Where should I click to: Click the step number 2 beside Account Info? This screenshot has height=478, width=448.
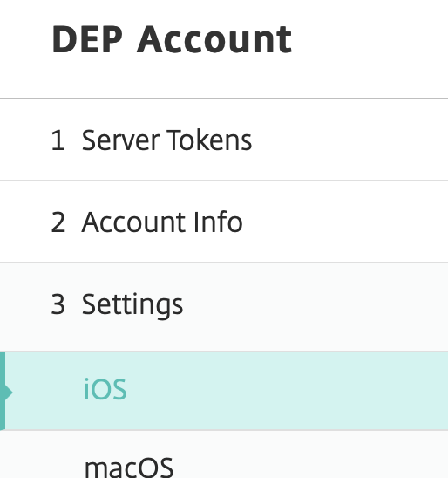(x=58, y=222)
